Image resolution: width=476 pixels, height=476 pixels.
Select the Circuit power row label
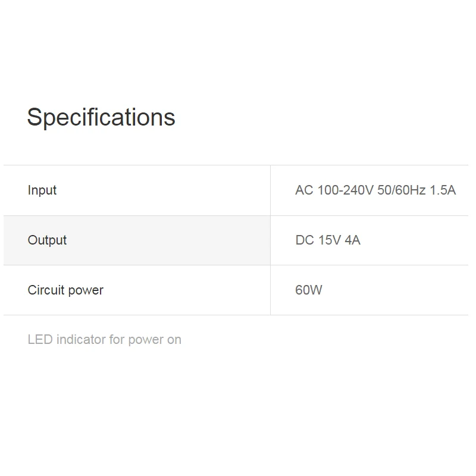(65, 290)
